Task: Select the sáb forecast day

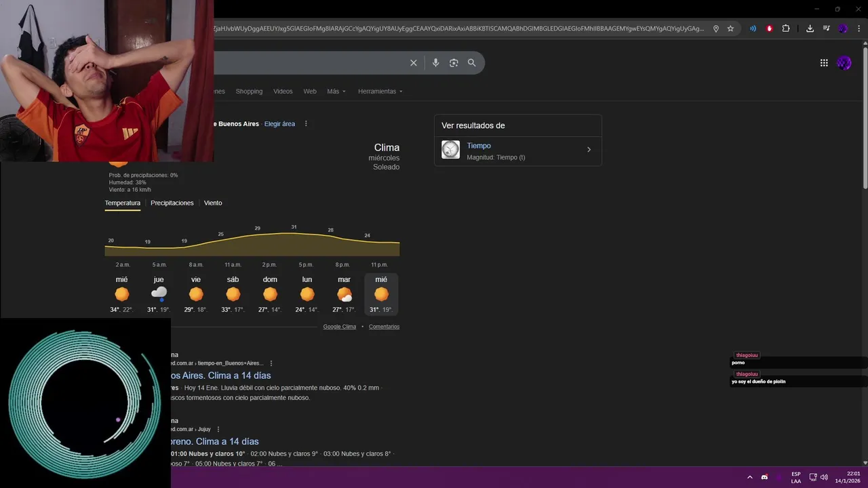Action: tap(233, 294)
